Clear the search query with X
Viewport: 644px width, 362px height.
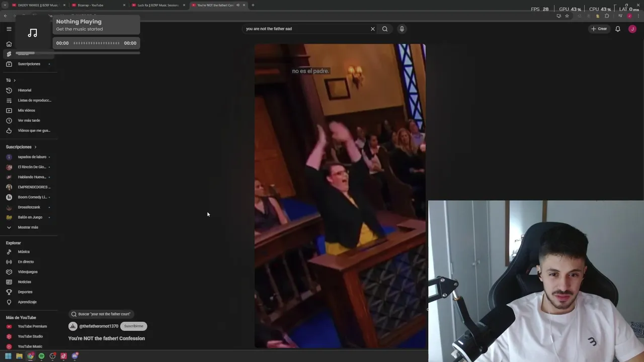coord(373,29)
